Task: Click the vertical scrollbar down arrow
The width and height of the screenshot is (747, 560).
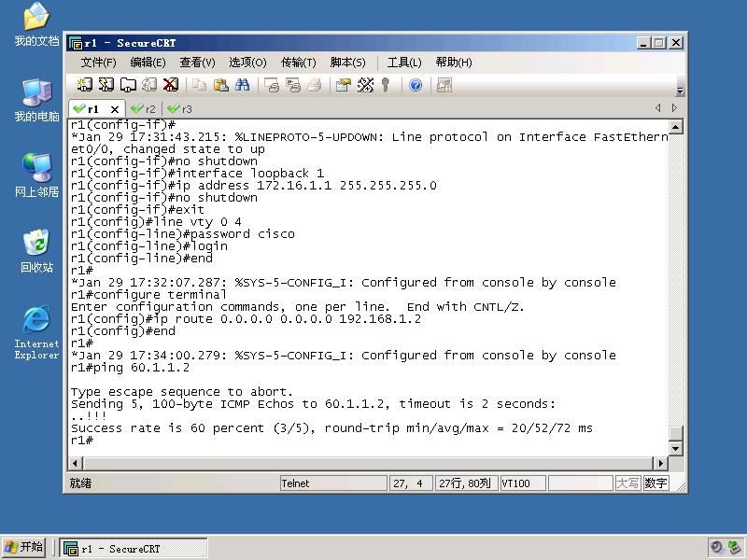Action: pyautogui.click(x=676, y=449)
